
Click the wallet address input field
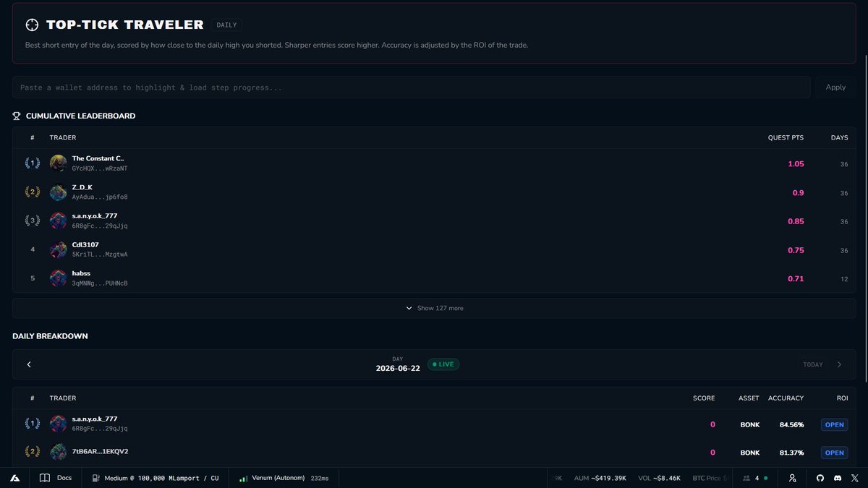[x=411, y=87]
